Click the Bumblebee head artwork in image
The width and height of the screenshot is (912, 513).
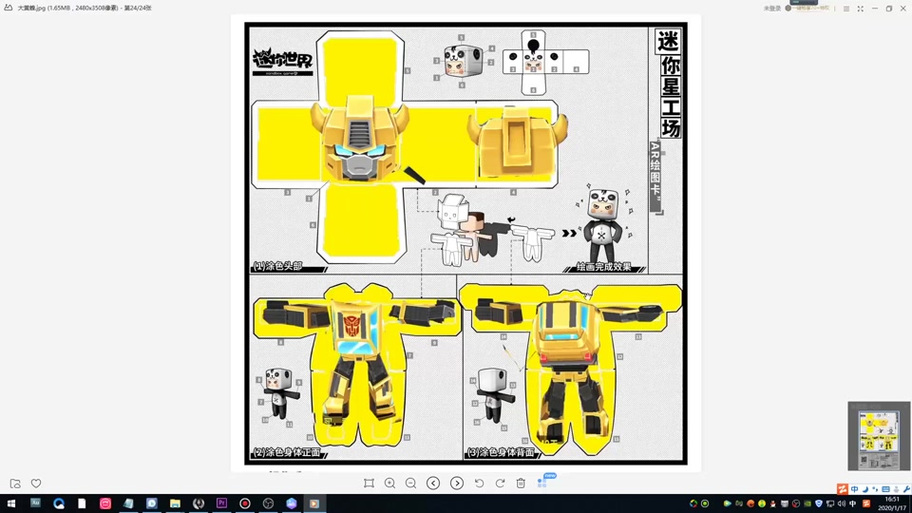[359, 140]
